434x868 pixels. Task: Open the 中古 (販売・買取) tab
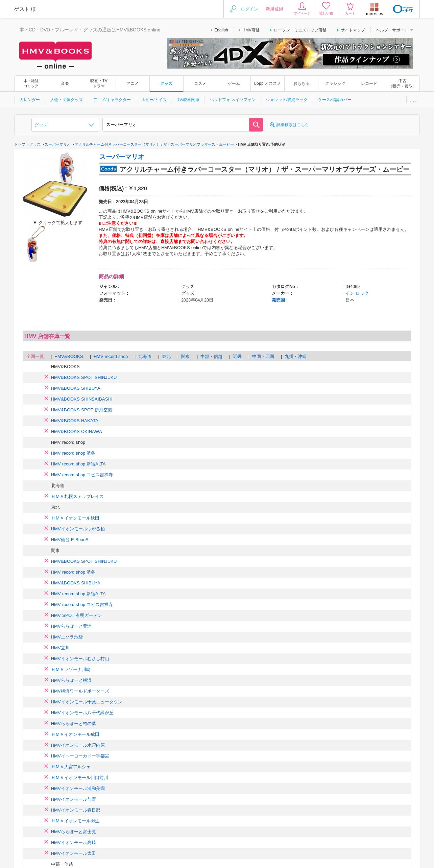coord(403,83)
